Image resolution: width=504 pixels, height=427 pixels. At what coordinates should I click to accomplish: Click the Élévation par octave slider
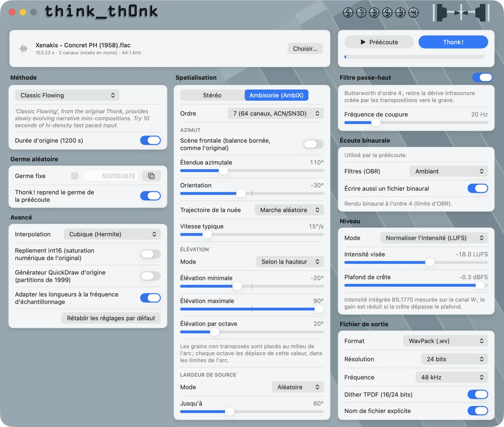click(x=252, y=332)
